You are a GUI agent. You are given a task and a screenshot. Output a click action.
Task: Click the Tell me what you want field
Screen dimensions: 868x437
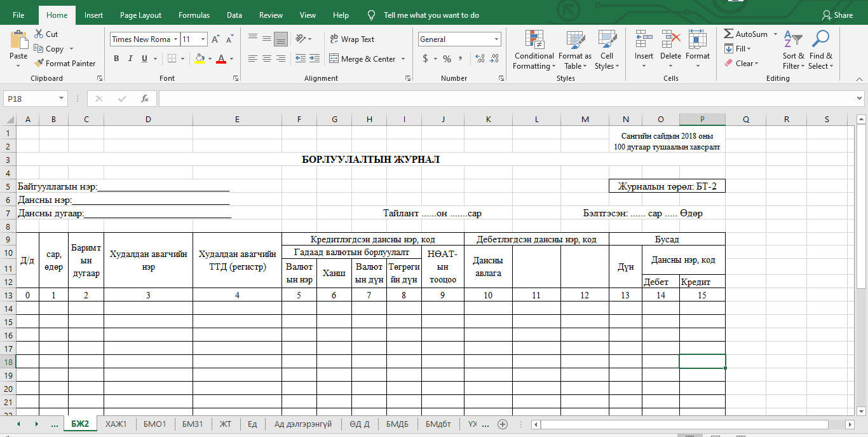point(431,15)
